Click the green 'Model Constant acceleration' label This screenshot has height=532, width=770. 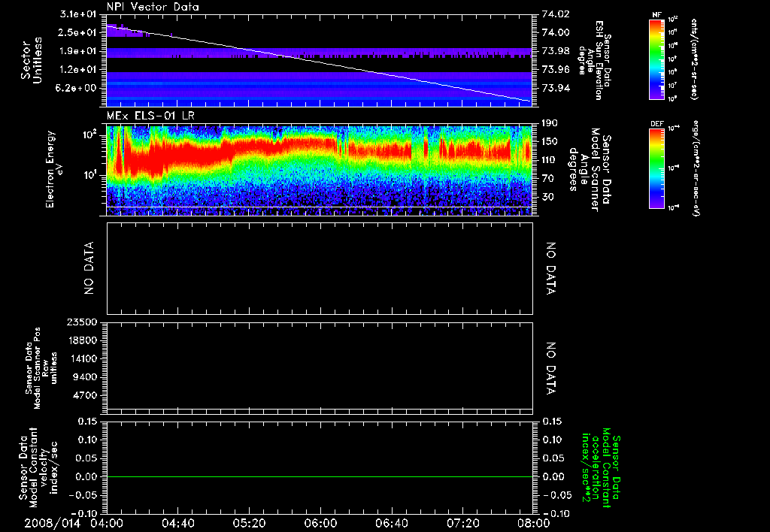[x=602, y=468]
